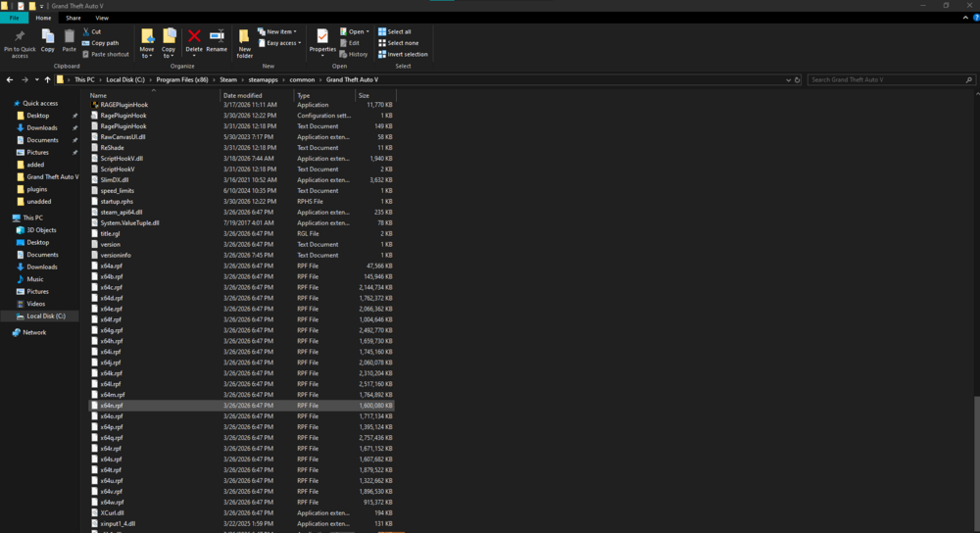This screenshot has width=980, height=533.
Task: Click the red Delete icon
Action: point(194,36)
